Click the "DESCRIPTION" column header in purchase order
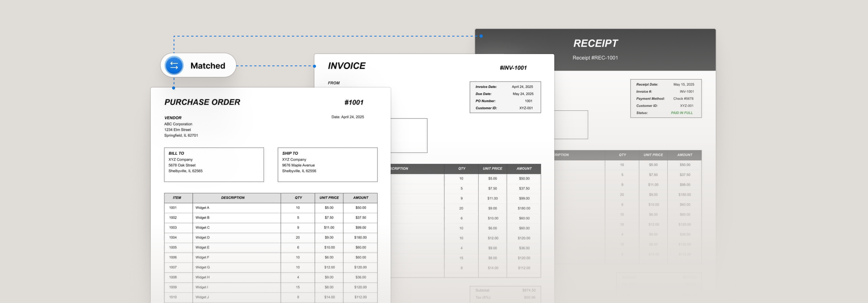This screenshot has width=868, height=303. pyautogui.click(x=233, y=198)
